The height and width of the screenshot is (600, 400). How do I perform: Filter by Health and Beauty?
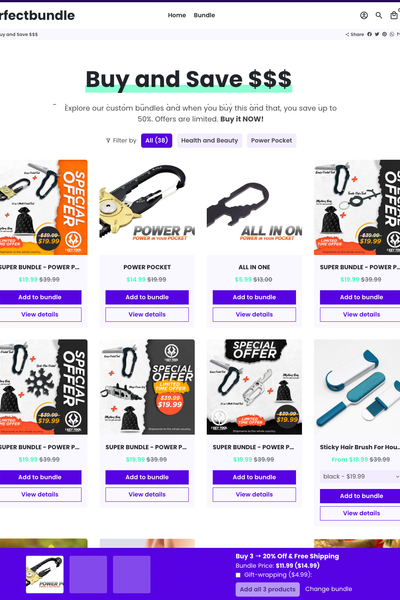click(209, 140)
